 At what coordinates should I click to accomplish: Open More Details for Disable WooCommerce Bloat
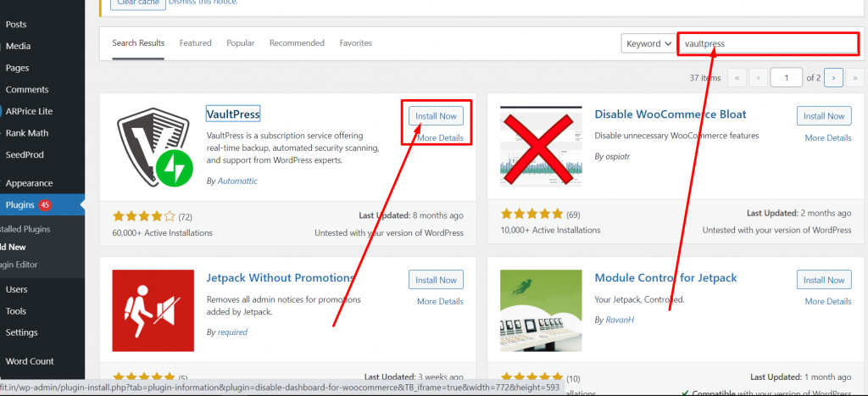pyautogui.click(x=828, y=138)
